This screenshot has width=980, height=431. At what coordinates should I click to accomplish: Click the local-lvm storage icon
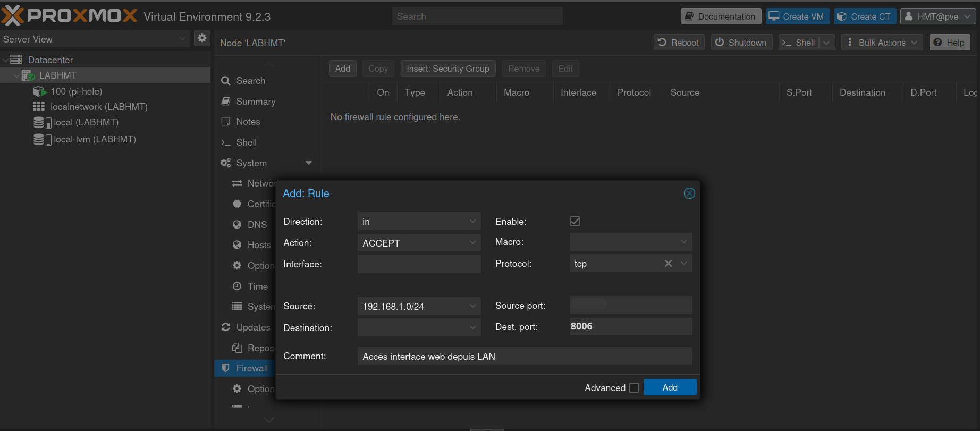point(42,139)
